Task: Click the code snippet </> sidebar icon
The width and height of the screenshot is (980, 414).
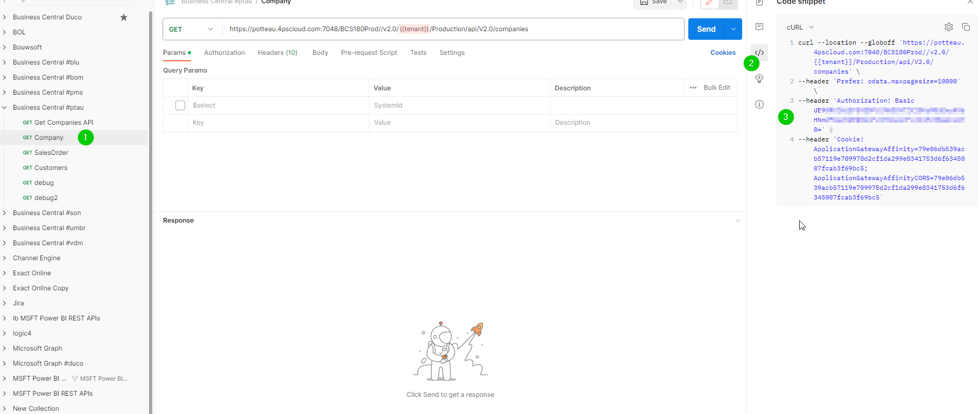Action: coord(759,53)
